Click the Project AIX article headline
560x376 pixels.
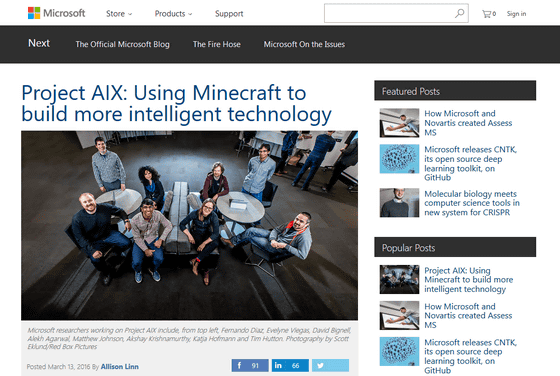point(176,104)
